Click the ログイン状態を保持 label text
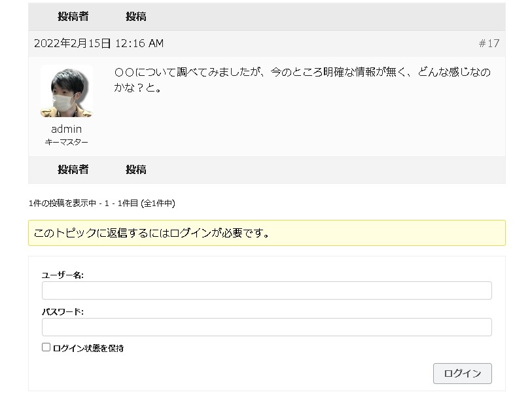This screenshot has height=420, width=530. pos(88,348)
